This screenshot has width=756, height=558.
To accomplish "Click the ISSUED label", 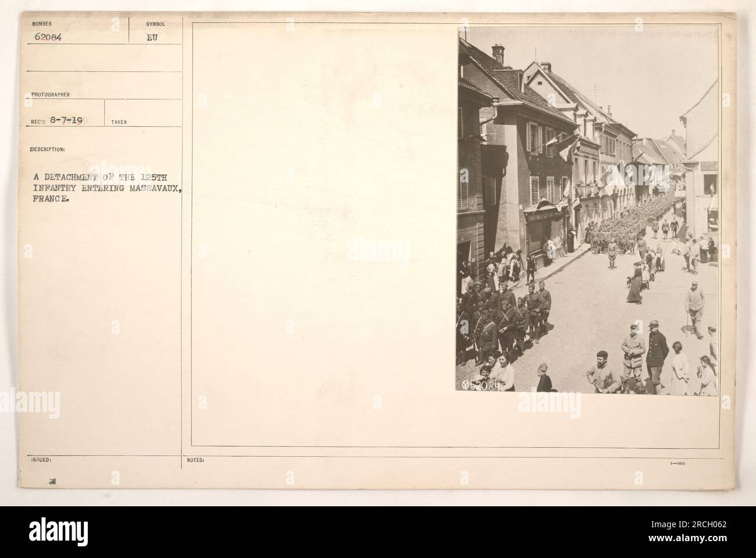I will click(x=44, y=459).
